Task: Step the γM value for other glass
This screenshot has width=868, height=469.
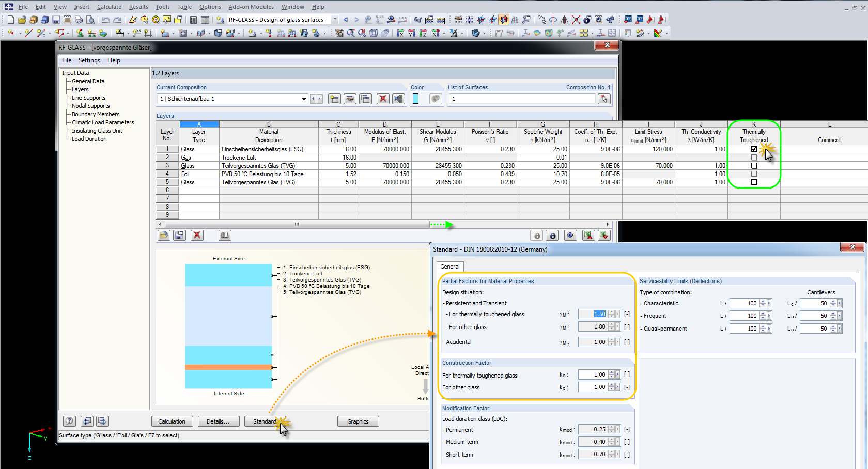Action: pyautogui.click(x=611, y=326)
